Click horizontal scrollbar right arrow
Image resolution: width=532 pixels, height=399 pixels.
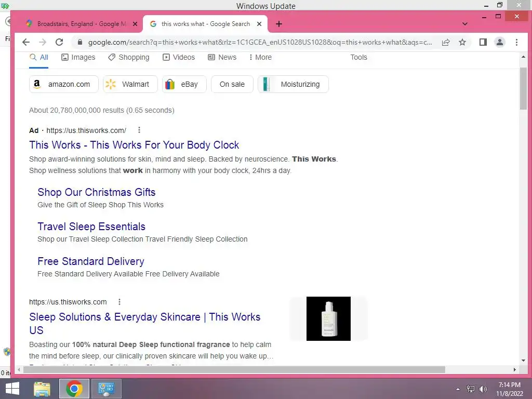coord(515,369)
